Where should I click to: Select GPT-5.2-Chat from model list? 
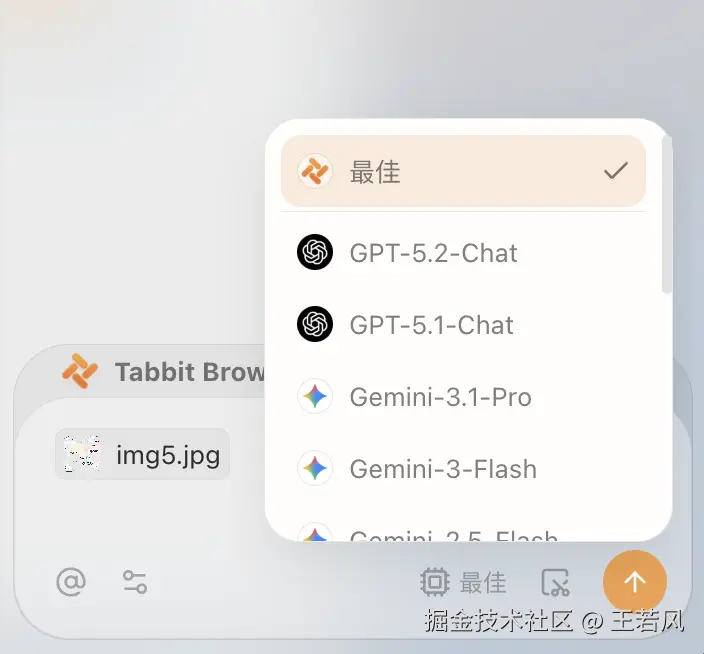463,253
